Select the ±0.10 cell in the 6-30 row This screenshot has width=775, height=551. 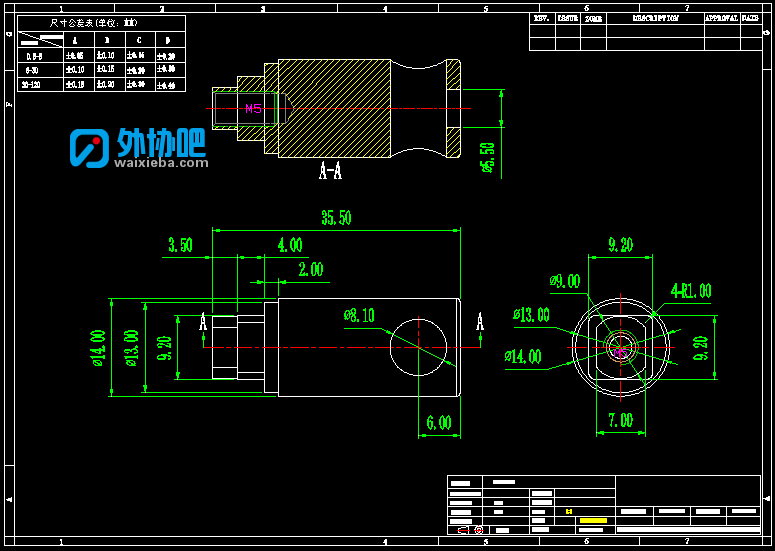point(75,70)
